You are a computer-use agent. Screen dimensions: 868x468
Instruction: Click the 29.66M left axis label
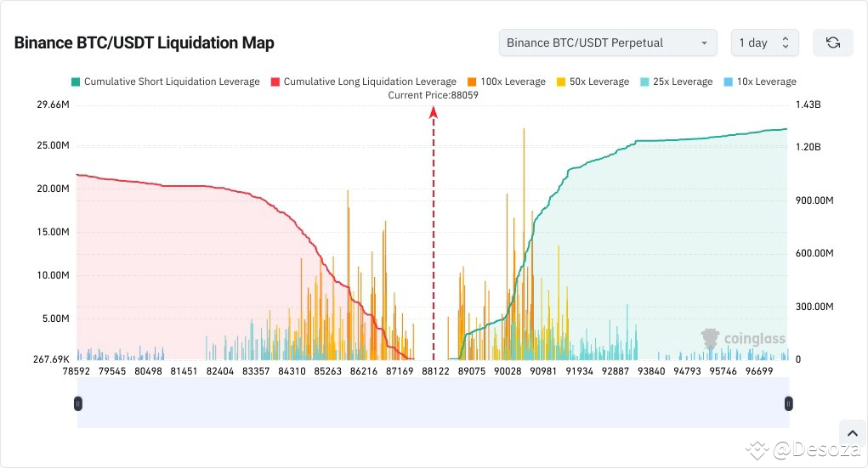coord(54,104)
